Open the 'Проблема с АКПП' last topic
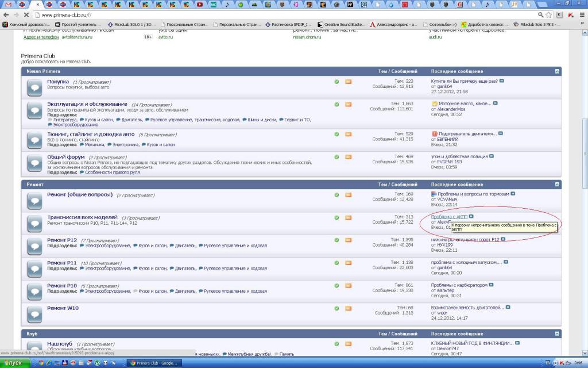The image size is (588, 368). (x=449, y=217)
